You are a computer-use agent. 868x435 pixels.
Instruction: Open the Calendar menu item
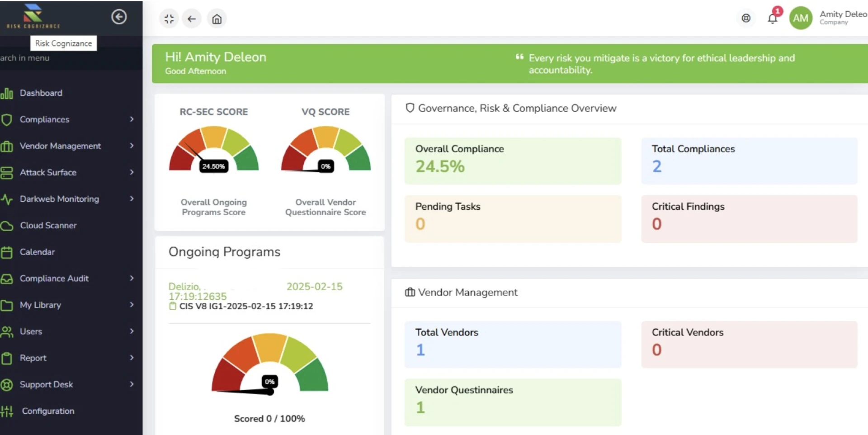click(37, 252)
